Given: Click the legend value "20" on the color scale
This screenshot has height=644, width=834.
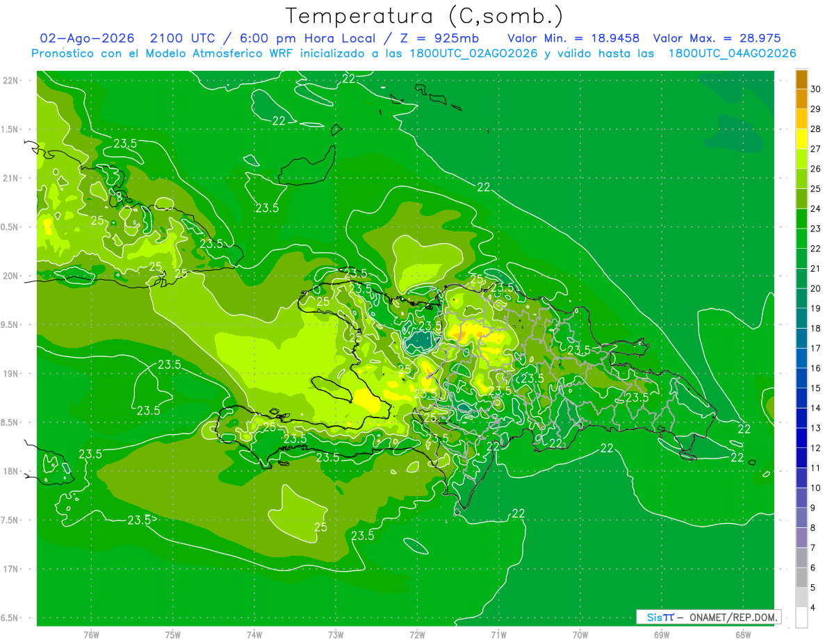Looking at the screenshot, I should click(x=816, y=288).
